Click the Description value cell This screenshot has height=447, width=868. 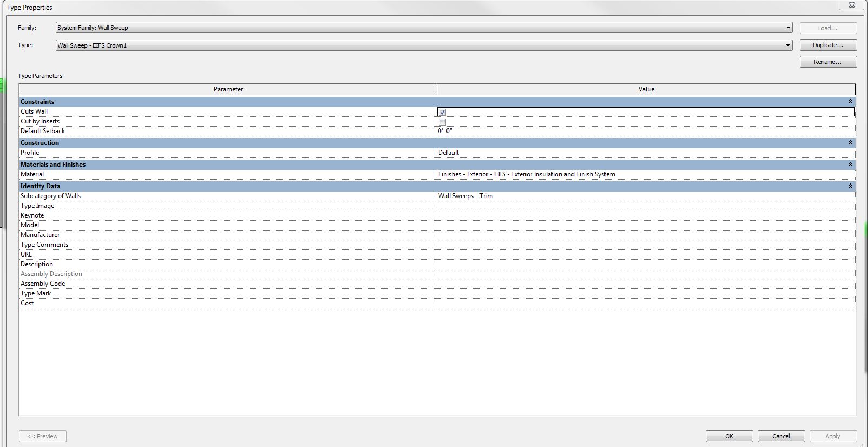[646, 264]
